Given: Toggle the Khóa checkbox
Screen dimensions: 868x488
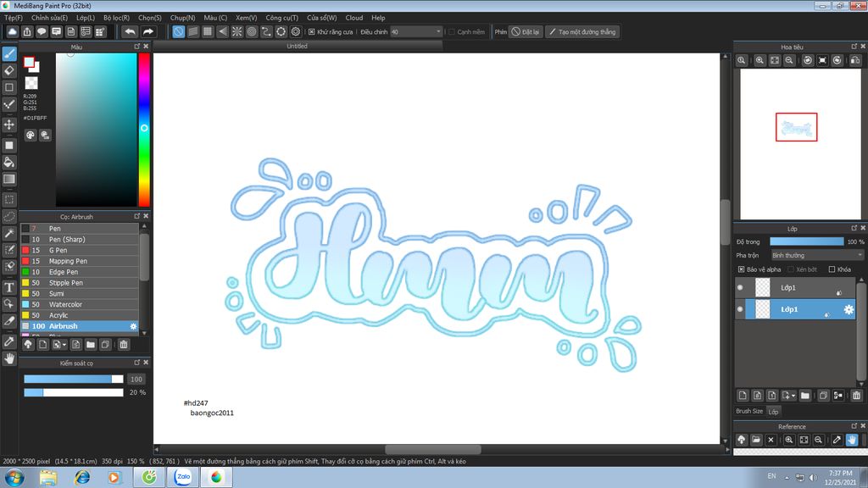Looking at the screenshot, I should (832, 269).
